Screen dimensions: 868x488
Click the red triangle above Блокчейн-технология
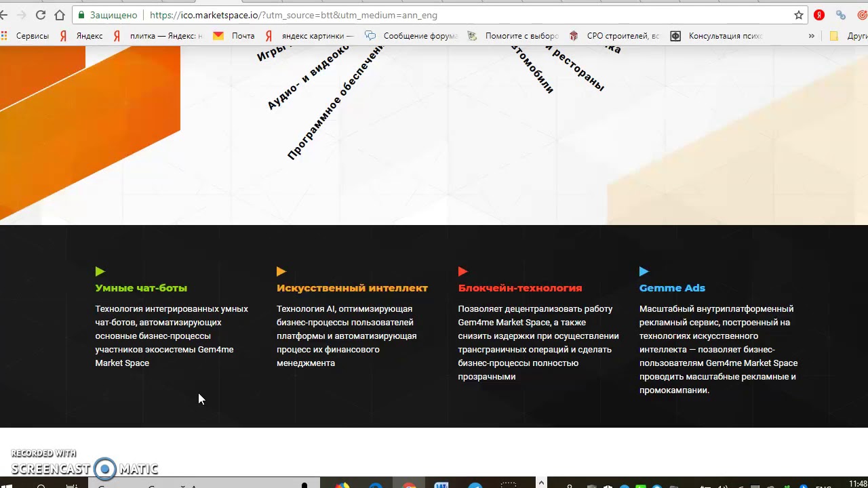462,272
